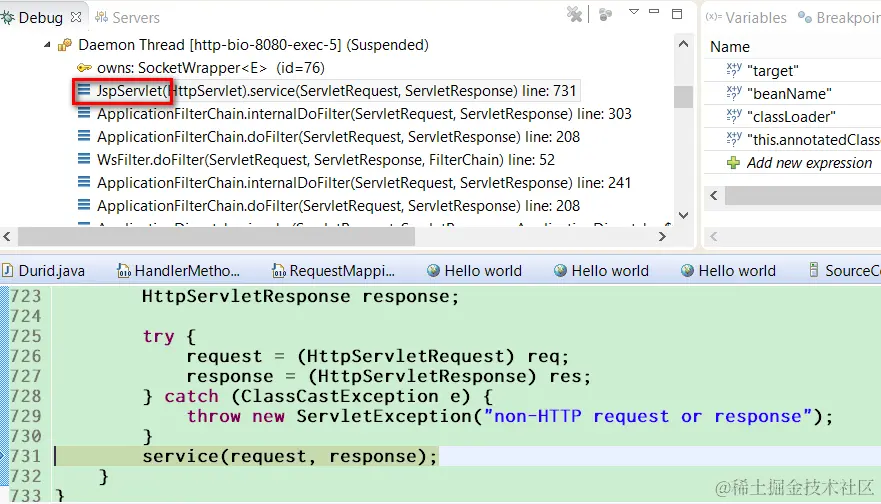
Task: Open the SourceC... editor tab
Action: click(844, 271)
